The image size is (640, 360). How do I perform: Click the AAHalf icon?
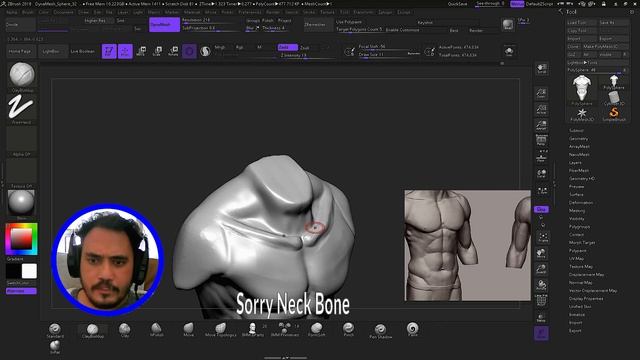(542, 125)
